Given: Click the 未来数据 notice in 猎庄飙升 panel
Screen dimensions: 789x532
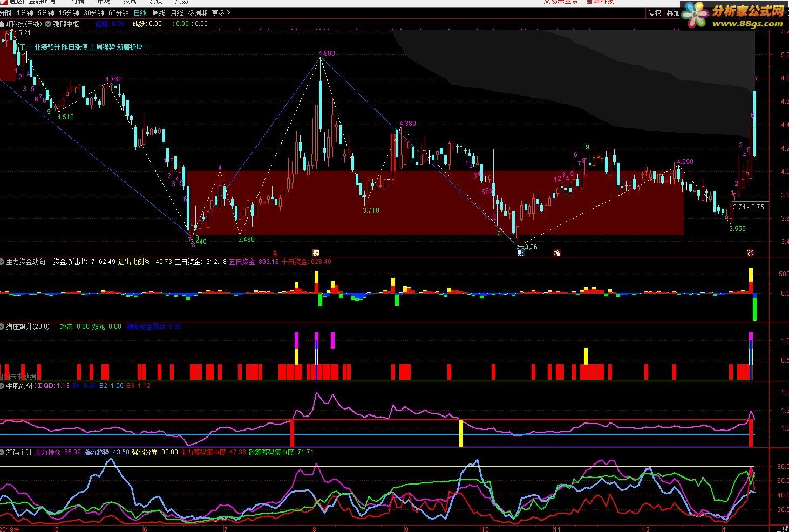Looking at the screenshot, I should click(23, 377).
